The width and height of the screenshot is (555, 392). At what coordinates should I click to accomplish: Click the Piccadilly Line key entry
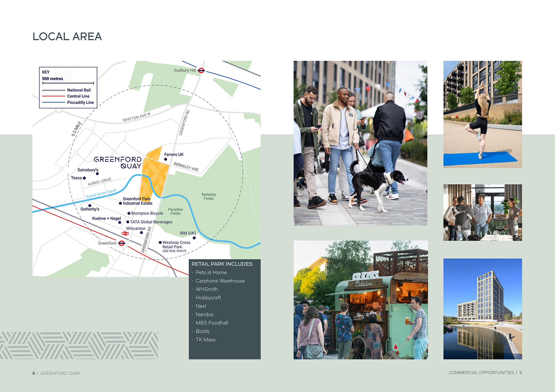(80, 102)
